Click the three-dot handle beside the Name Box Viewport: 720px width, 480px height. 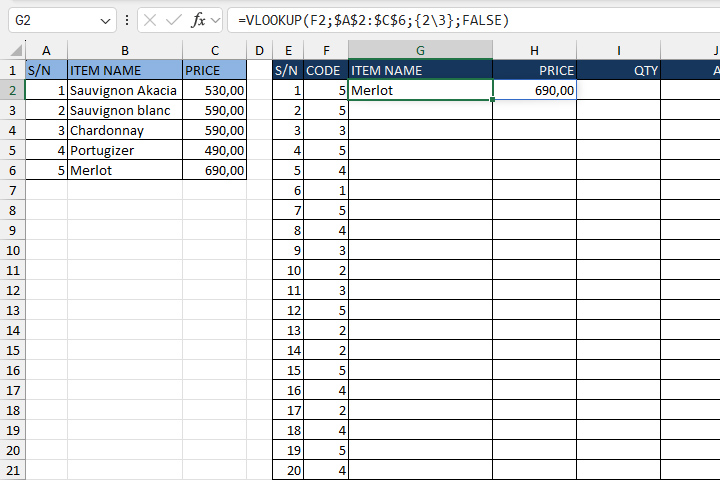click(x=127, y=20)
